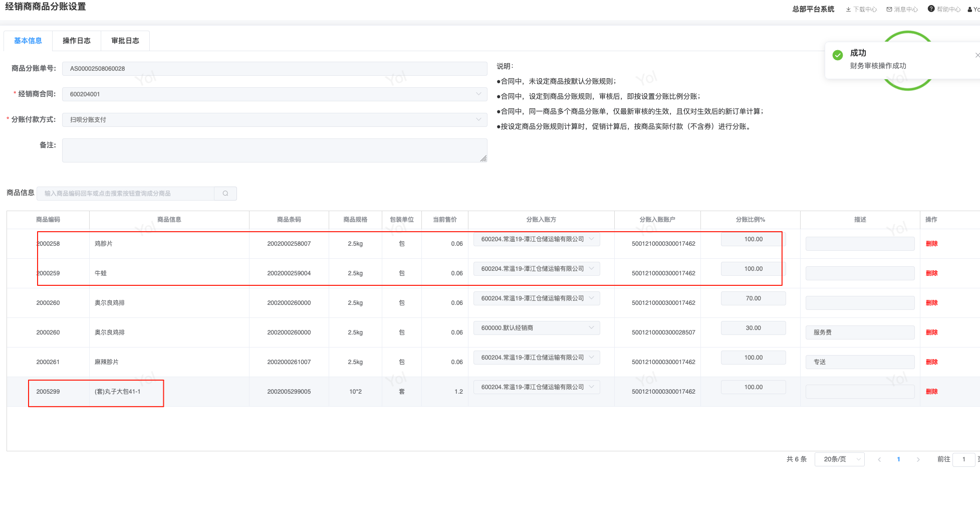Select the 基本信息 tab
The height and width of the screenshot is (510, 980).
tap(28, 41)
